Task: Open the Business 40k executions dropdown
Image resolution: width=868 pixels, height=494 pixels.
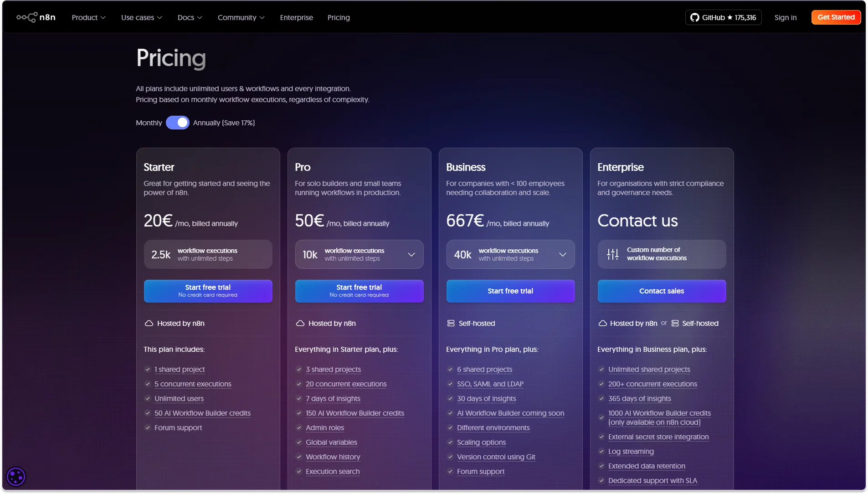Action: 510,254
